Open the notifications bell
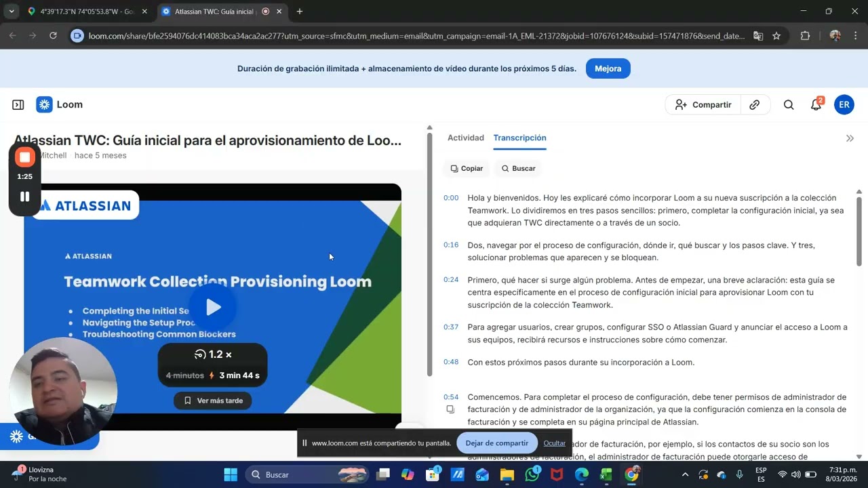 point(816,105)
